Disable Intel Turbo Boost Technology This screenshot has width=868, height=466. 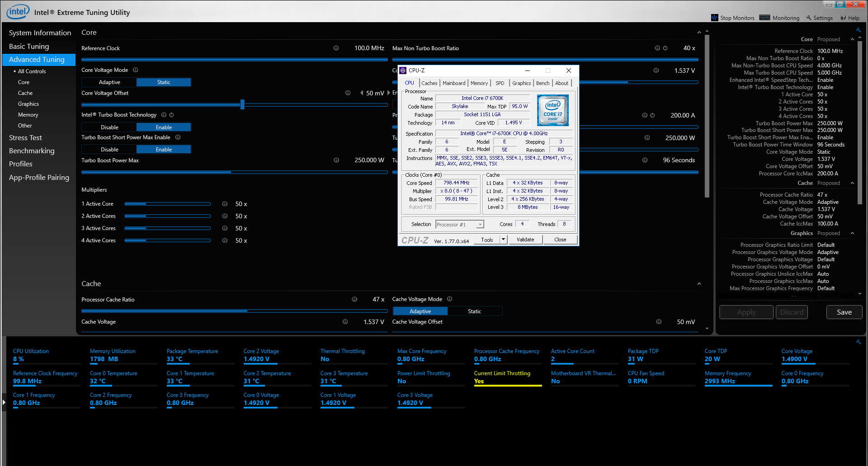pos(109,127)
